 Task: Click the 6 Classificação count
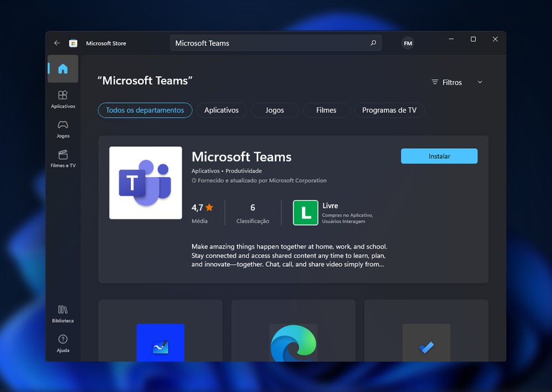point(253,213)
